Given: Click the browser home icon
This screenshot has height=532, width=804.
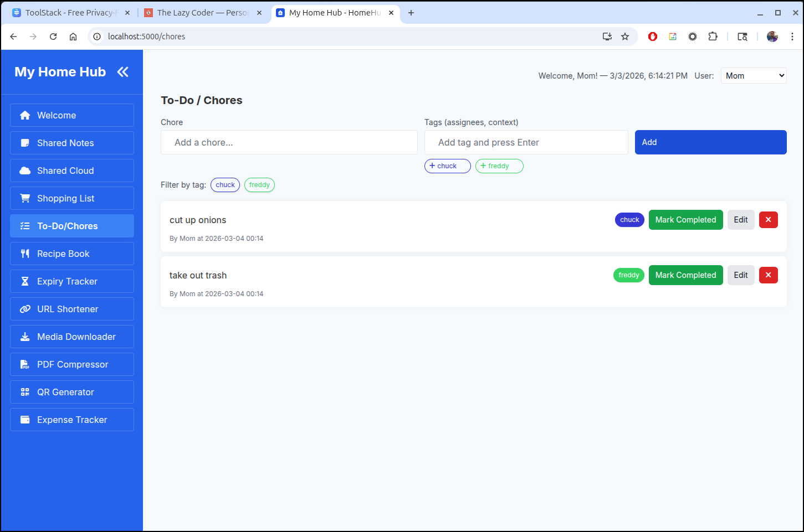Looking at the screenshot, I should coord(73,37).
